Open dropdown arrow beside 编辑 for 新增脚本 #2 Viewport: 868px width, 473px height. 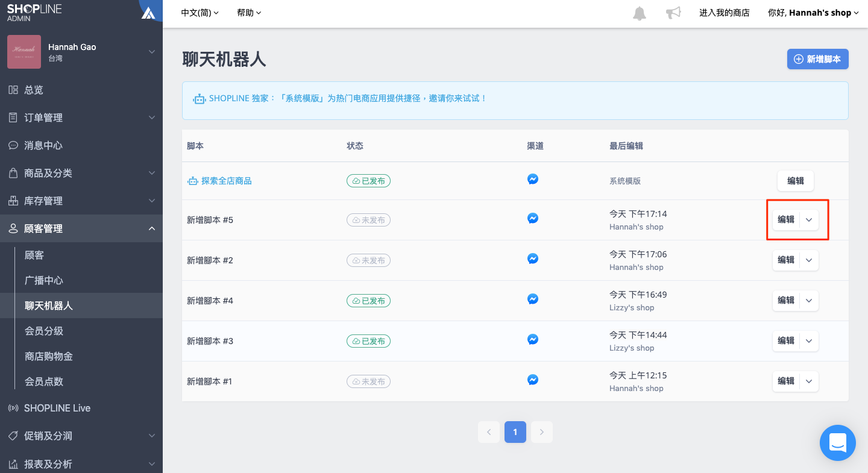809,260
